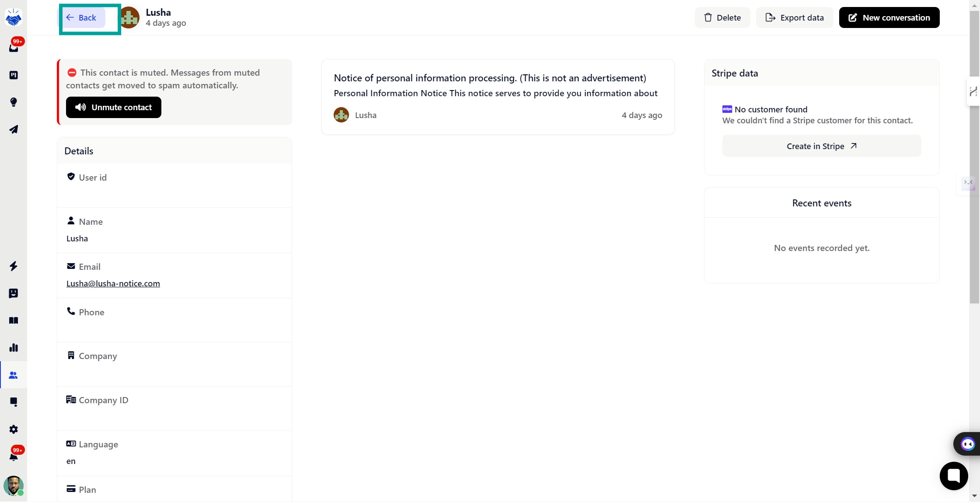Click the Plan field label
The height and width of the screenshot is (502, 980).
pos(87,490)
